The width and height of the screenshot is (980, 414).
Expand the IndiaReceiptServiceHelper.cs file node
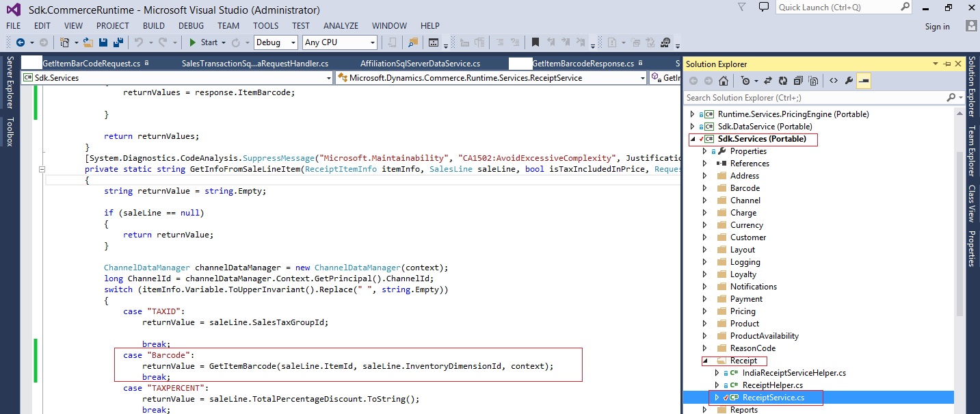[x=717, y=373]
